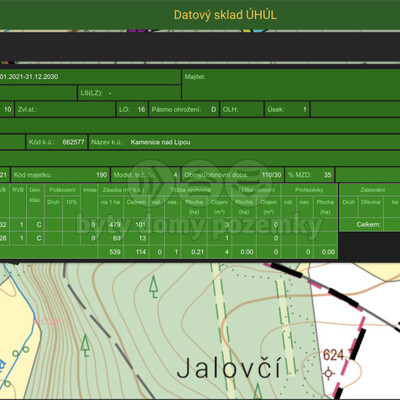Select the Model. těž. % field
The height and width of the screenshot is (400, 400).
click(x=146, y=175)
